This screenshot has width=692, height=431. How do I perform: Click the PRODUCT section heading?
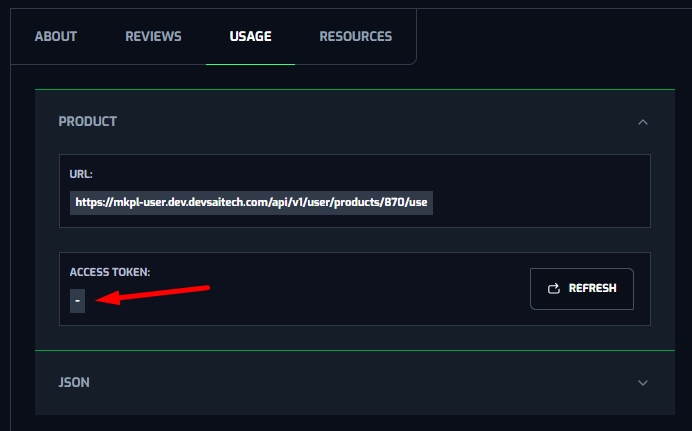point(88,122)
